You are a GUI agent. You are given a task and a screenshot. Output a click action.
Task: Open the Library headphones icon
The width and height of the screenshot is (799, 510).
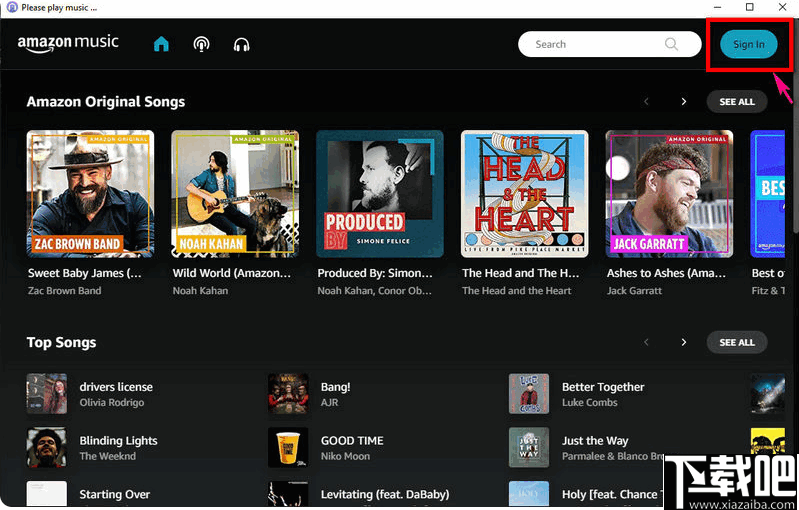(241, 44)
